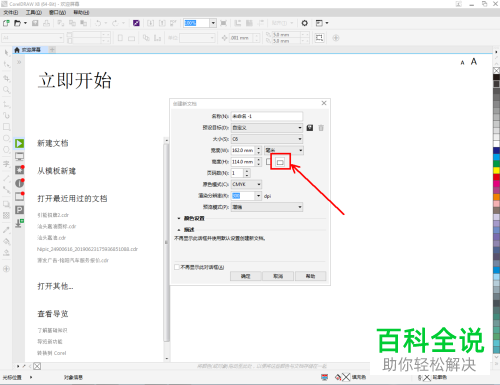Select the info circle icon in welcome sidebar
Viewport: 500px width, 385px height.
click(x=19, y=183)
